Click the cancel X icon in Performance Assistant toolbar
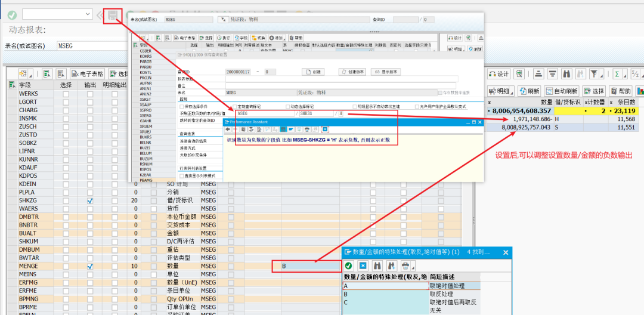Screen dimensions: 644x315 point(324,129)
